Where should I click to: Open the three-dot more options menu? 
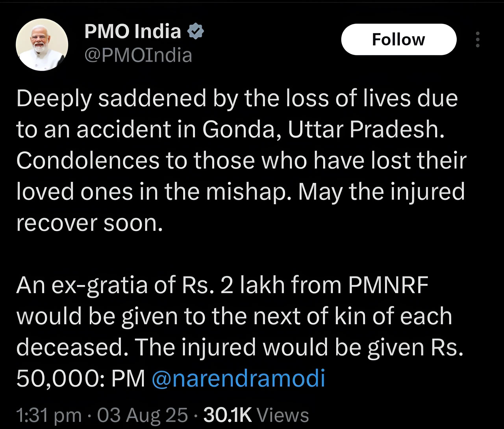(x=477, y=39)
